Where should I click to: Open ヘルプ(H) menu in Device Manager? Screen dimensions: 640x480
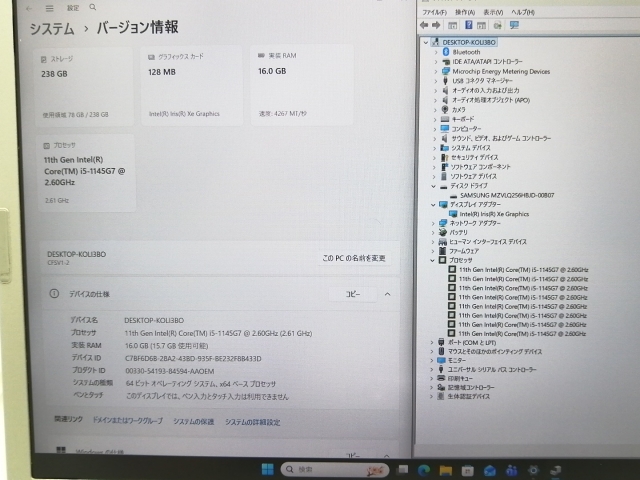coord(523,12)
